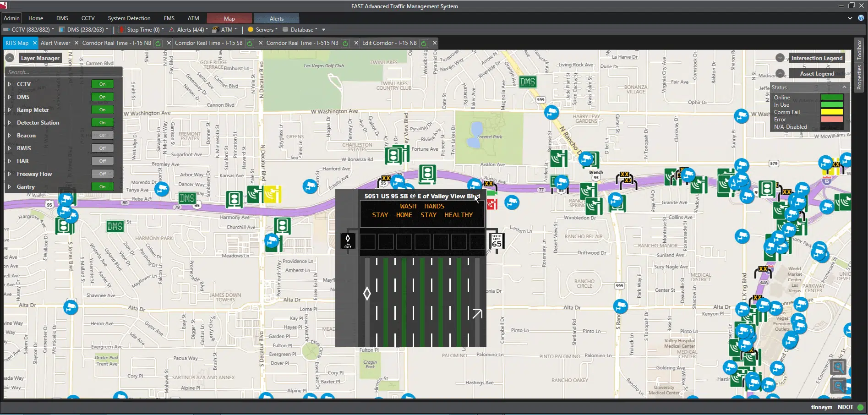Click the DMS sign icon near Harmony Park
This screenshot has width=868, height=415.
coord(115,226)
